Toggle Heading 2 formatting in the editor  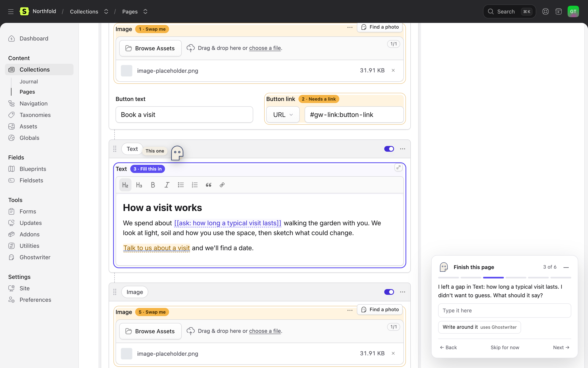125,185
